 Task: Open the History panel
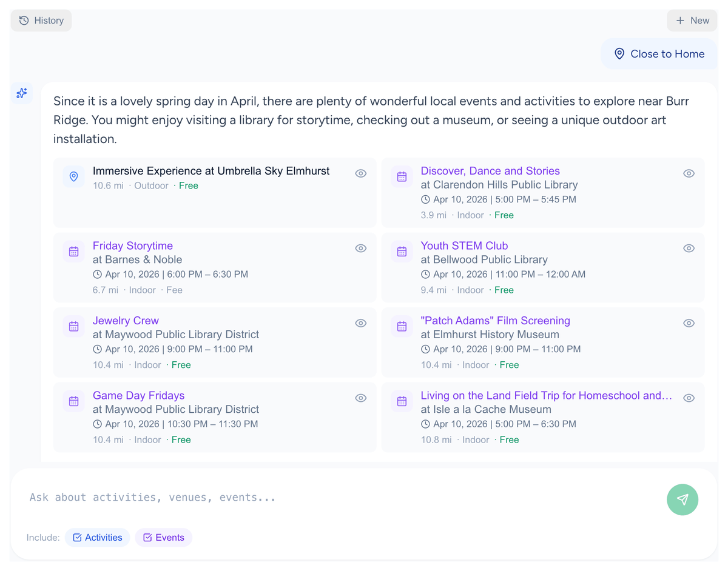coord(41,21)
